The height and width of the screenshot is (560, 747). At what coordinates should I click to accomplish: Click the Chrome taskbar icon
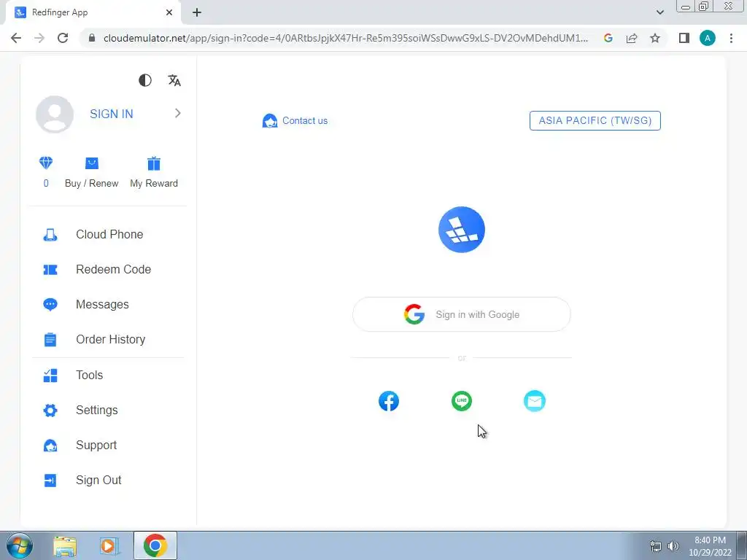pos(155,545)
